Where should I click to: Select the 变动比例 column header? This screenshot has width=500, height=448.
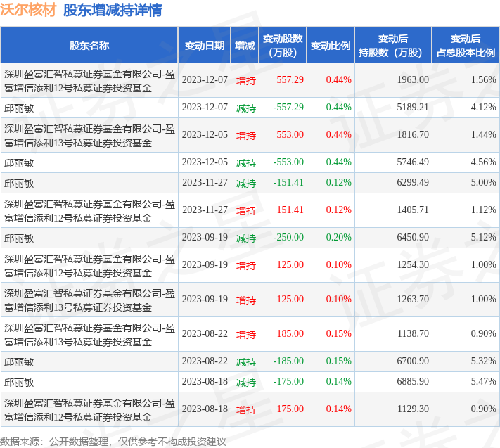pyautogui.click(x=331, y=45)
